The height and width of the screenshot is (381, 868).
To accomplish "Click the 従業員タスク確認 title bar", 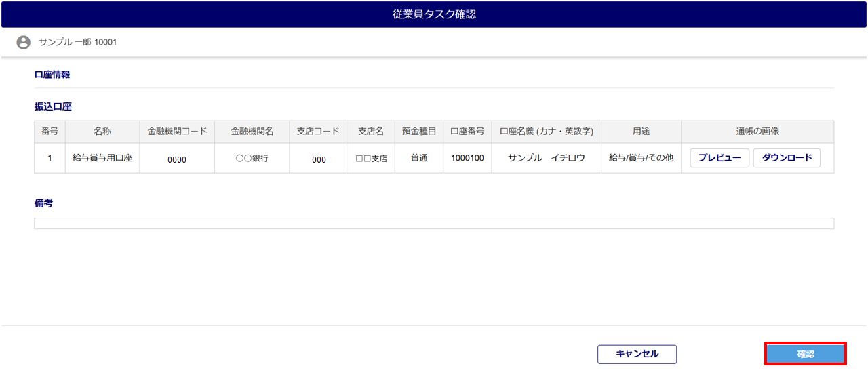I will 434,14.
